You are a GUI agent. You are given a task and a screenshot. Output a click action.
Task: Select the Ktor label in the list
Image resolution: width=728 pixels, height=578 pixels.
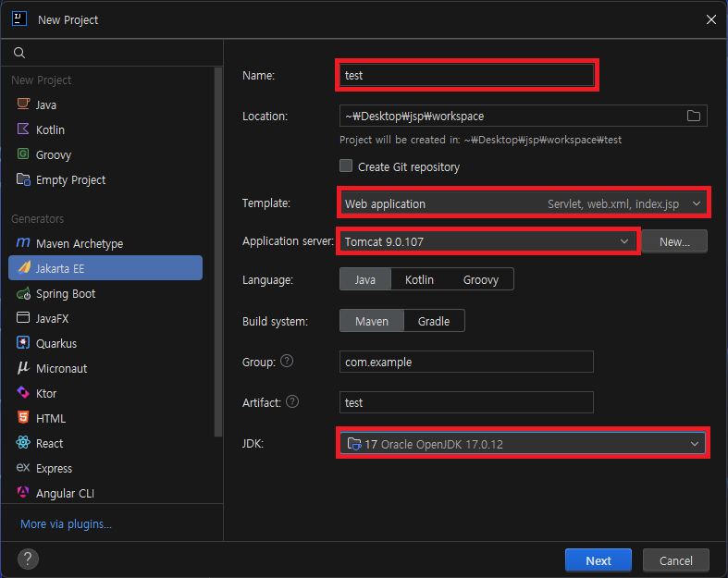pyautogui.click(x=46, y=394)
